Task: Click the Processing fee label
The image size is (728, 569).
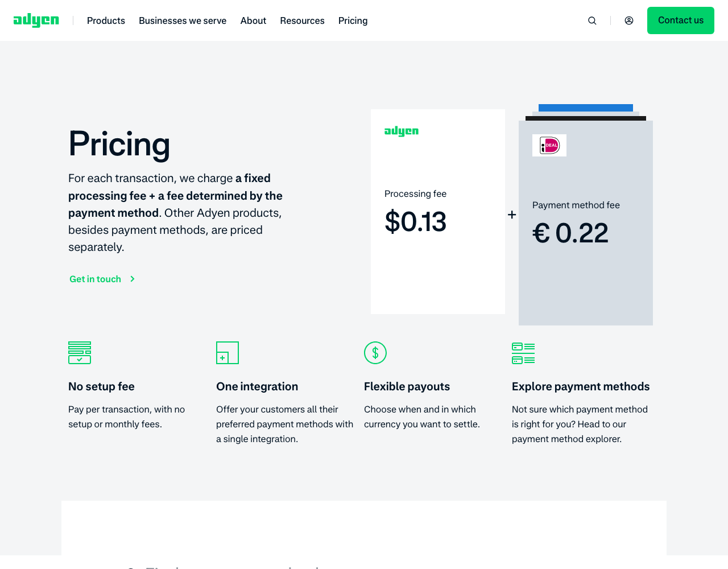Action: coord(415,193)
